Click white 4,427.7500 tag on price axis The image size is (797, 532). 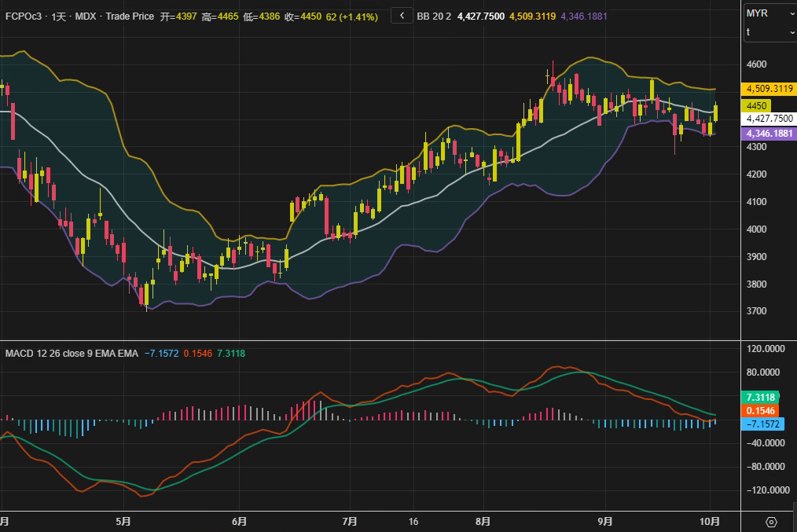click(769, 119)
